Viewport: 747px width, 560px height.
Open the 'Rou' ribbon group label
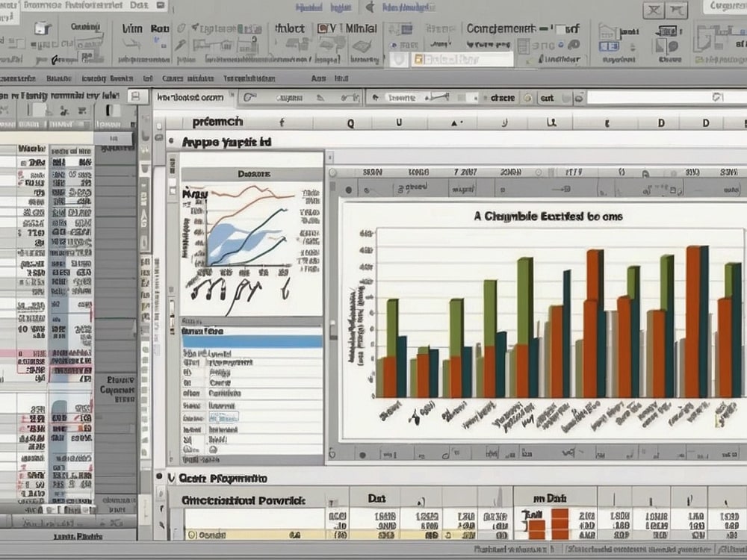coord(160,28)
